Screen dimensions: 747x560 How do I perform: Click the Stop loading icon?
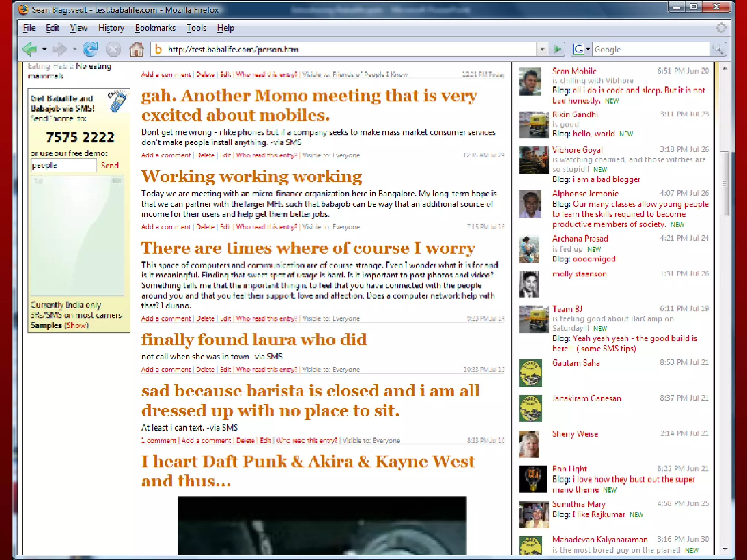pos(113,49)
